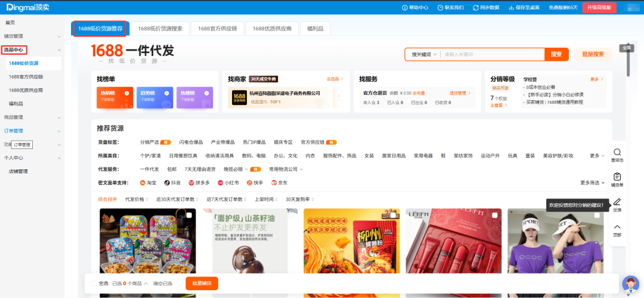The width and height of the screenshot is (644, 298).
Task: Click the Kuaishou platform icon
Action: click(249, 182)
